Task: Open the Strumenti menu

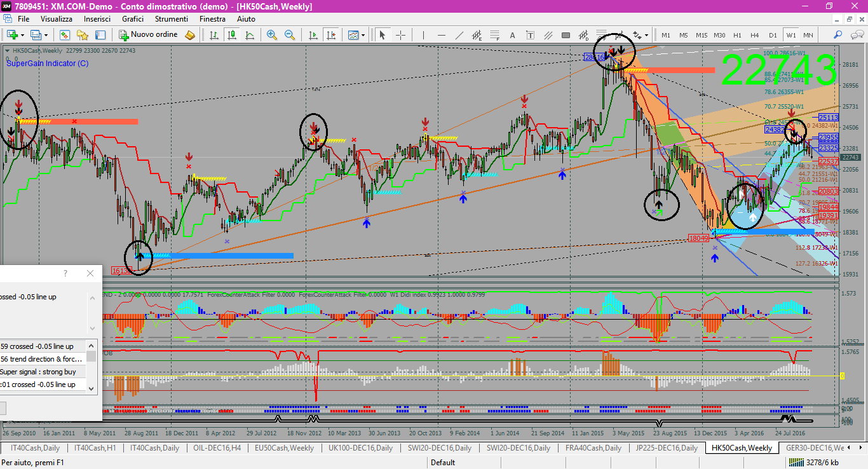Action: pyautogui.click(x=172, y=19)
